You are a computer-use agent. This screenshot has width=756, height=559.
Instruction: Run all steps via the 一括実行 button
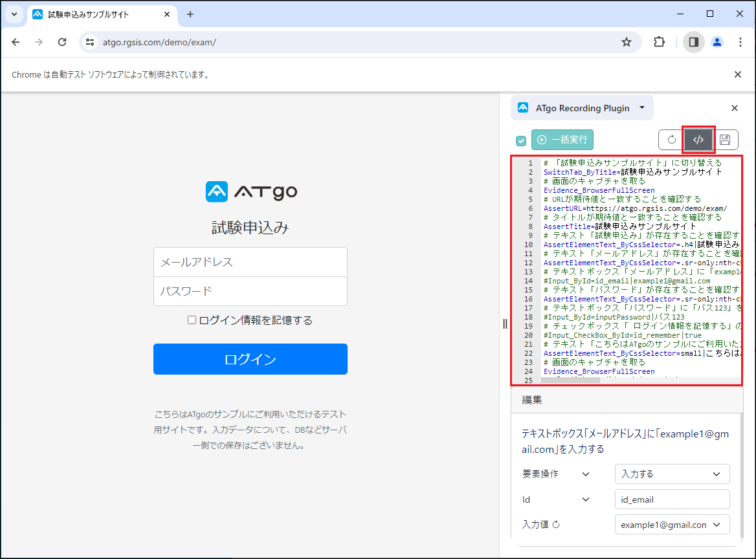562,140
